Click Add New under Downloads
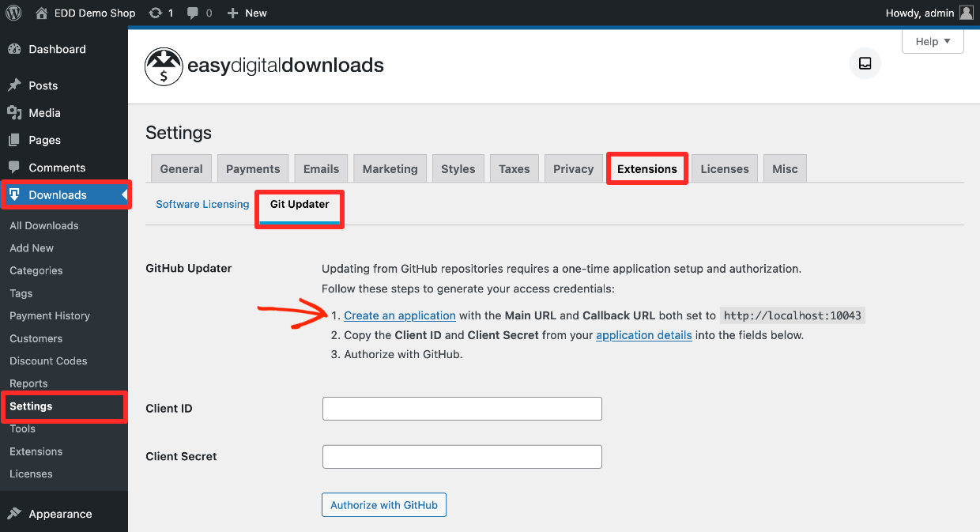This screenshot has height=532, width=980. pyautogui.click(x=32, y=248)
